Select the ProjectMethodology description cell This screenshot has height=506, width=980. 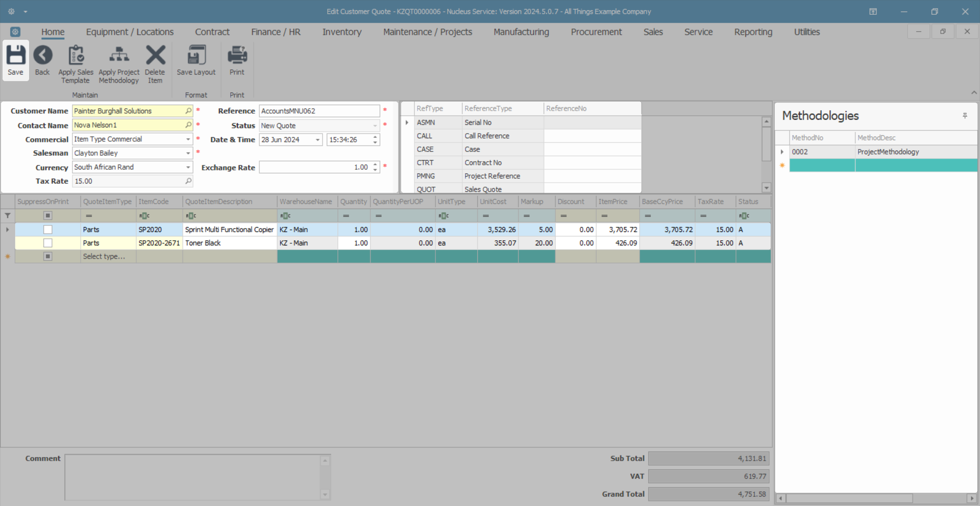916,151
